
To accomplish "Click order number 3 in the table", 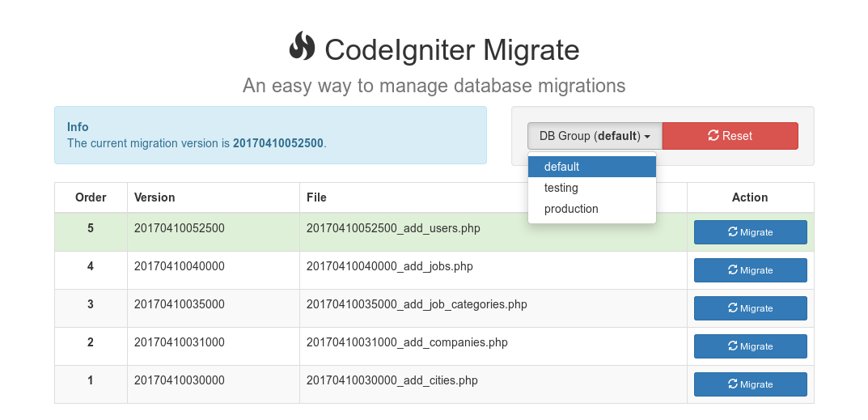I will click(x=91, y=304).
